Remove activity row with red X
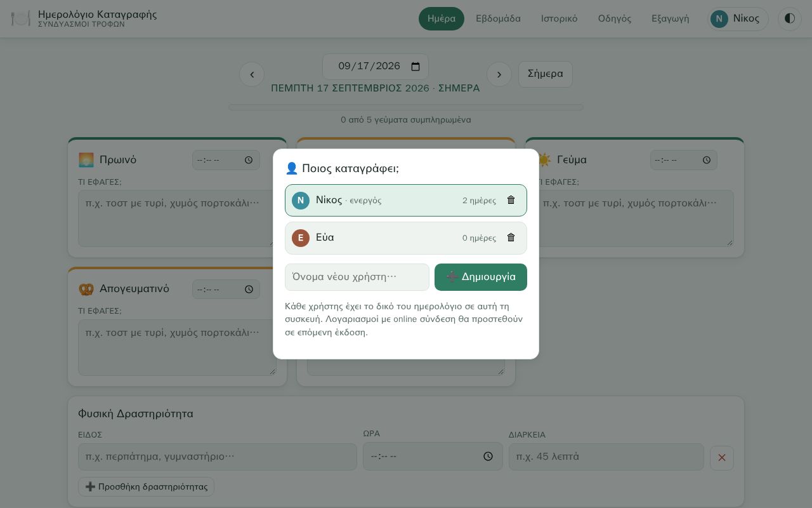 722,458
